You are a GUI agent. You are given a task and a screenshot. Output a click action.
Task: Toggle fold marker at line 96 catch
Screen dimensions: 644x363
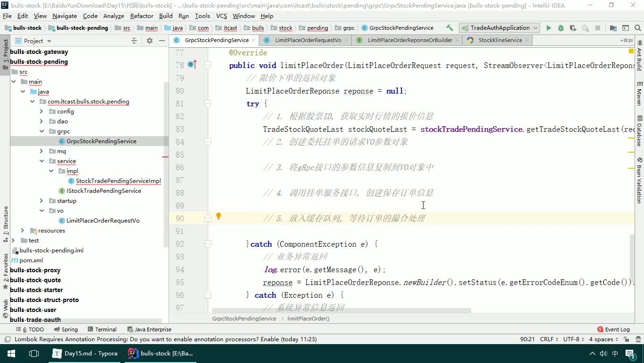pos(208,294)
